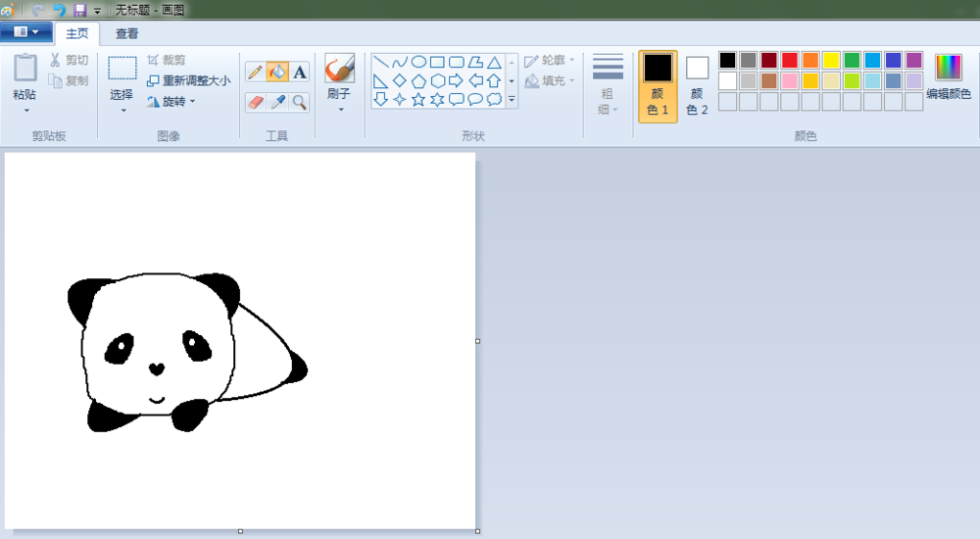Viewport: 980px width, 539px height.
Task: Choose the Four-point star shape
Action: pos(400,99)
